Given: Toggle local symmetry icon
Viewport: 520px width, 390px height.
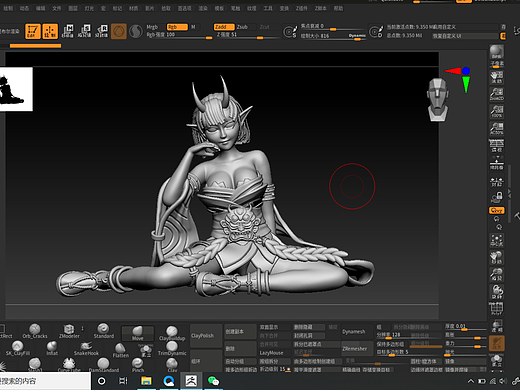Looking at the screenshot, I should (x=496, y=182).
